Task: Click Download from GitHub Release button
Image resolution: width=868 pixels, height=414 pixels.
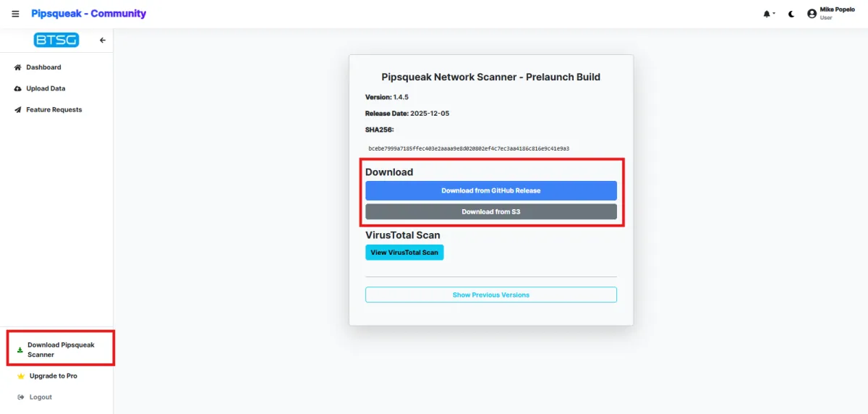Action: (490, 190)
